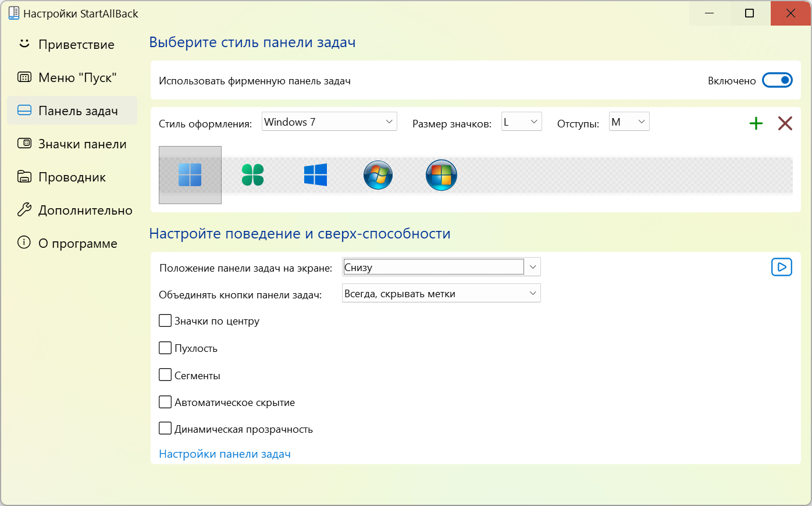Select the Windows 7 orb start icon

[378, 174]
